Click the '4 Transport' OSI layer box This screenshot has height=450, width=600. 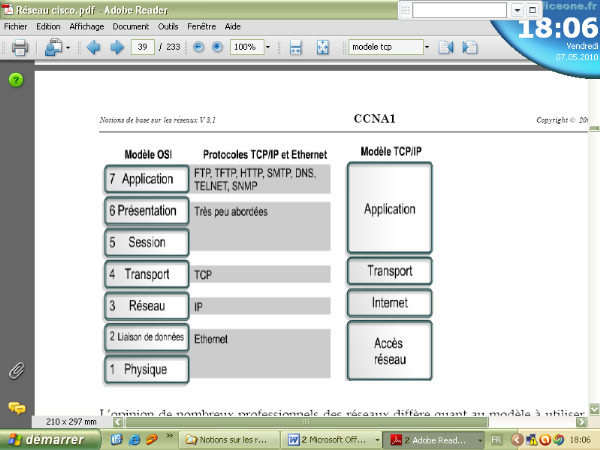[147, 274]
